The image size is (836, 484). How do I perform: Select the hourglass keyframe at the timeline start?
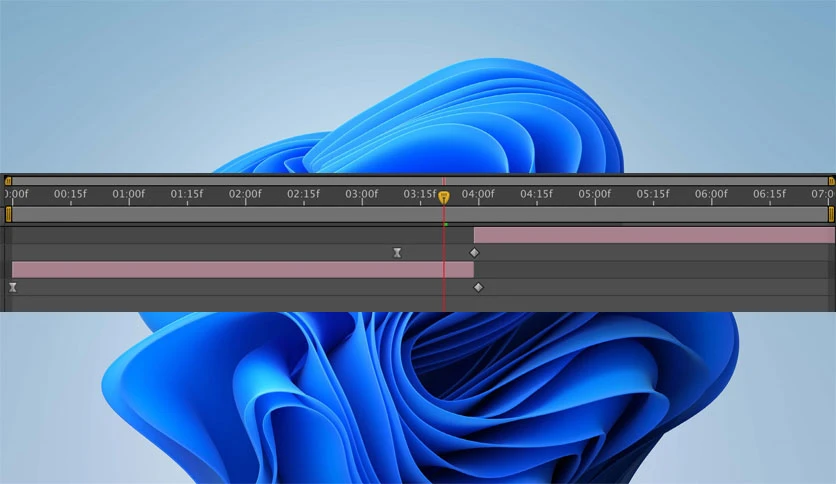click(x=13, y=287)
